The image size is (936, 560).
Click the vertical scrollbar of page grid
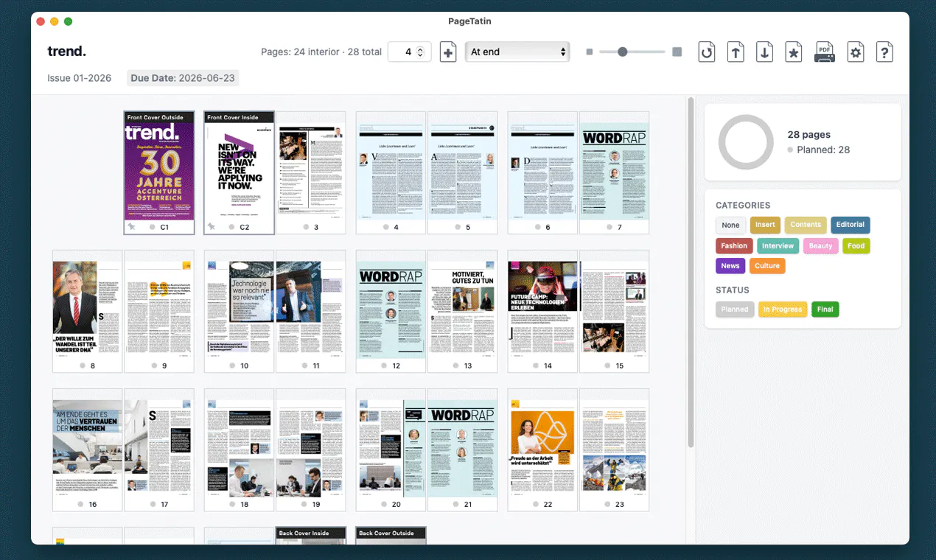pos(691,272)
